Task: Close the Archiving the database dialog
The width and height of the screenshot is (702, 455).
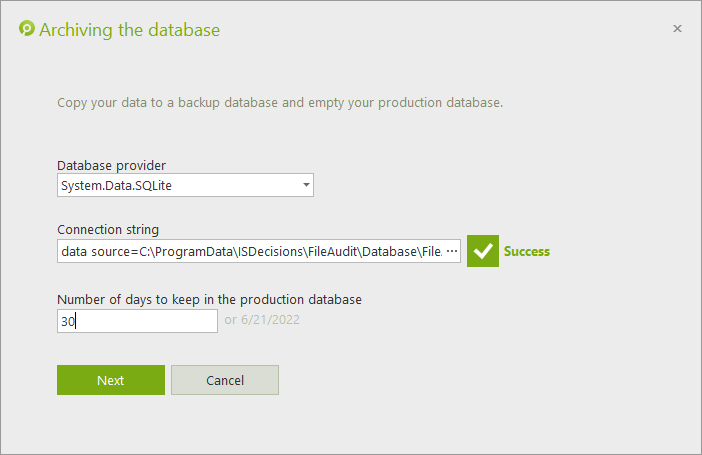Action: point(677,29)
